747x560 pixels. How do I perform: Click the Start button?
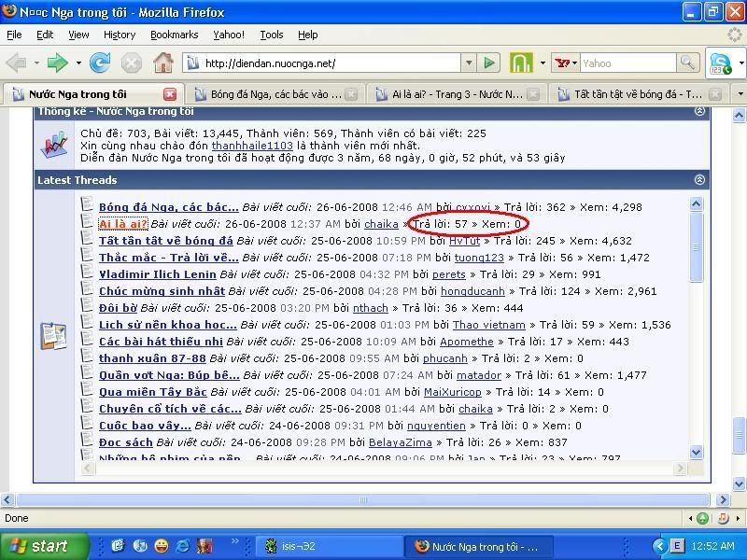44,546
